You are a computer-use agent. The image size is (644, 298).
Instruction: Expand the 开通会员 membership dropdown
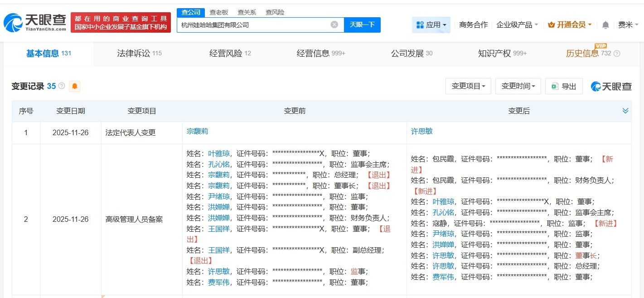pos(569,25)
